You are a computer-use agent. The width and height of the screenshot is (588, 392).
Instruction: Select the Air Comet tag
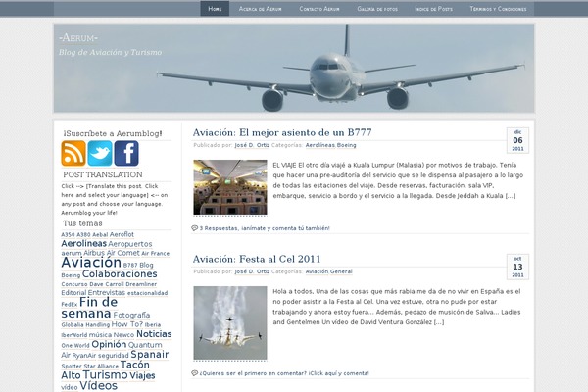point(123,253)
